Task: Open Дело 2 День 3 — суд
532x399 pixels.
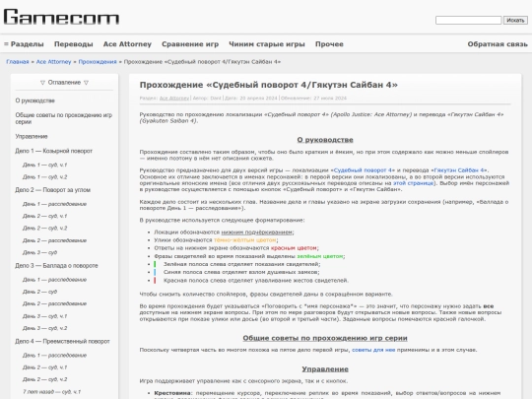Action: [x=39, y=253]
